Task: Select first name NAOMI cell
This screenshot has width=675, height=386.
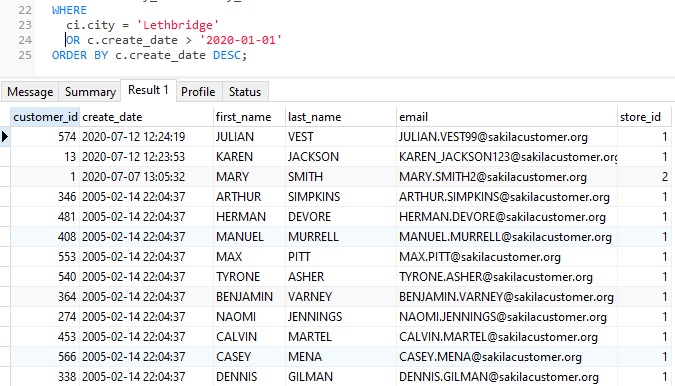Action: (x=249, y=317)
